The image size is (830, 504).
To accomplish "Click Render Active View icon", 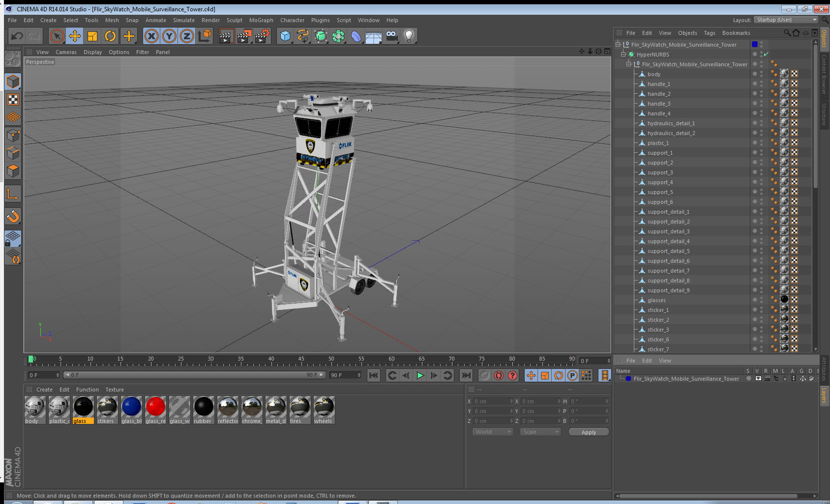I will 226,36.
